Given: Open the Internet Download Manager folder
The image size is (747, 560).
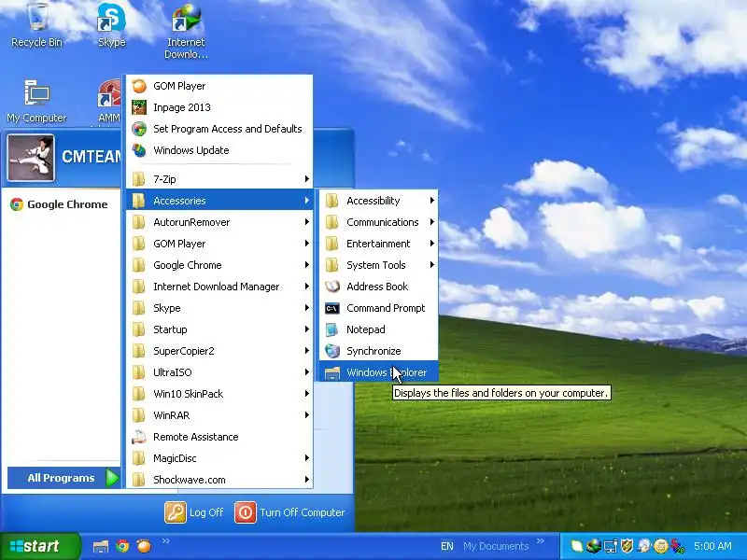Looking at the screenshot, I should (219, 287).
